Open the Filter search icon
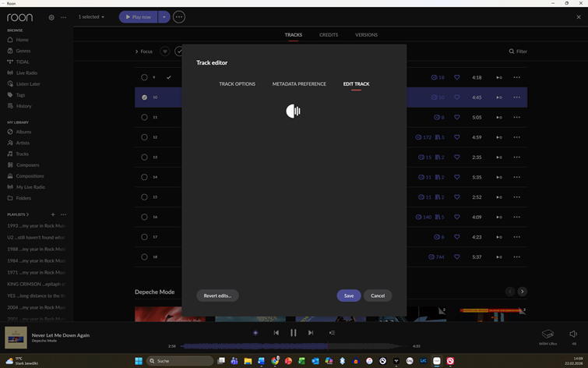The image size is (588, 368). [x=512, y=51]
